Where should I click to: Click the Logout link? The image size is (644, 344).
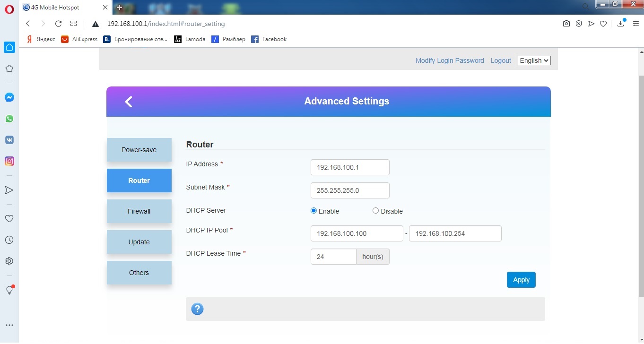(501, 60)
